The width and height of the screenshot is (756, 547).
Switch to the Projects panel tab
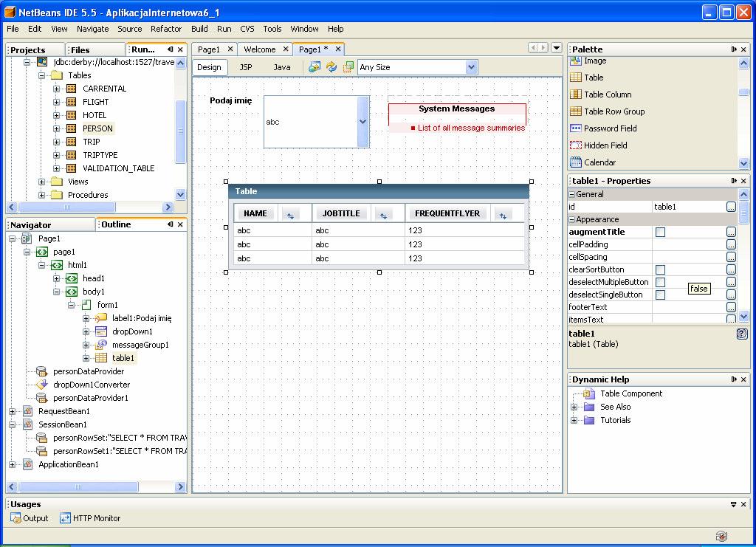pyautogui.click(x=28, y=49)
